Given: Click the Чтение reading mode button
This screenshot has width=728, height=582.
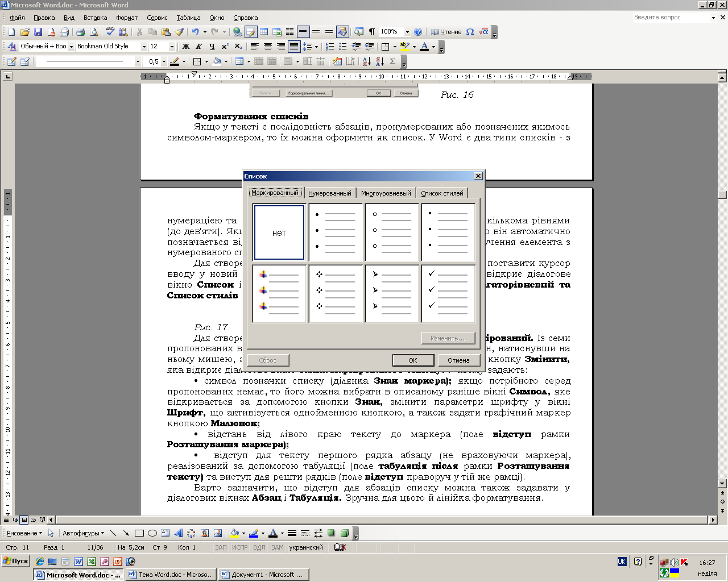Looking at the screenshot, I should click(x=446, y=32).
